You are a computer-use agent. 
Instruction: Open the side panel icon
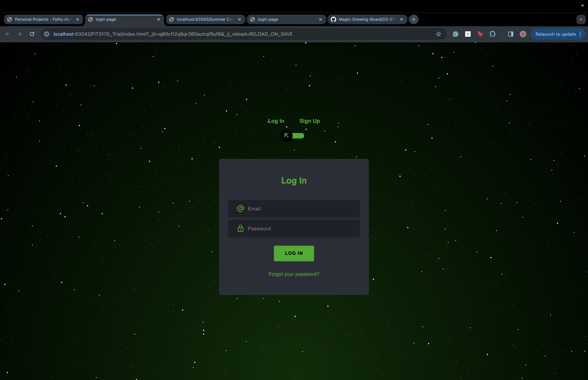511,34
